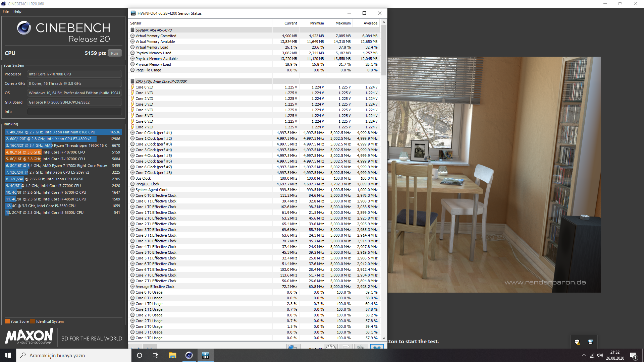644x362 pixels.
Task: Collapse the System: MSI MS-7C73 sensor group
Action: click(132, 30)
